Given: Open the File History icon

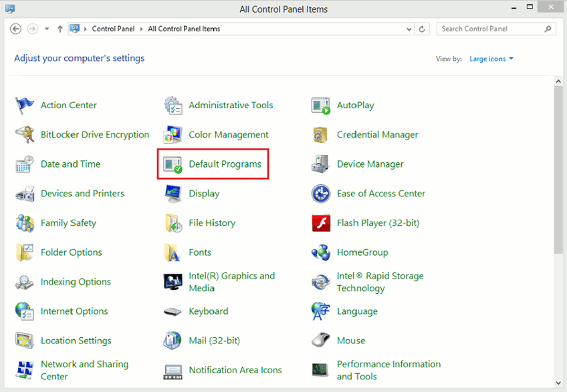Looking at the screenshot, I should click(x=174, y=223).
